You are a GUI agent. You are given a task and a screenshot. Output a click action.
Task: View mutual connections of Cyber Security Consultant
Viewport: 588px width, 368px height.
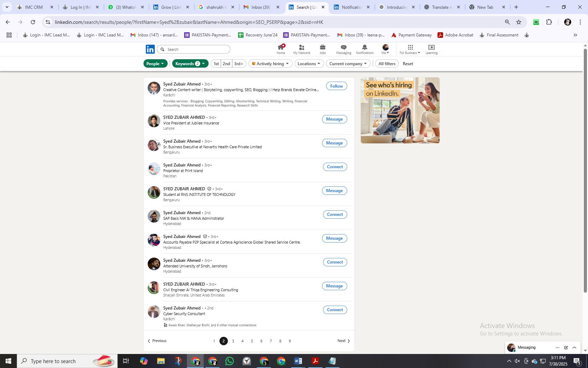click(x=212, y=325)
